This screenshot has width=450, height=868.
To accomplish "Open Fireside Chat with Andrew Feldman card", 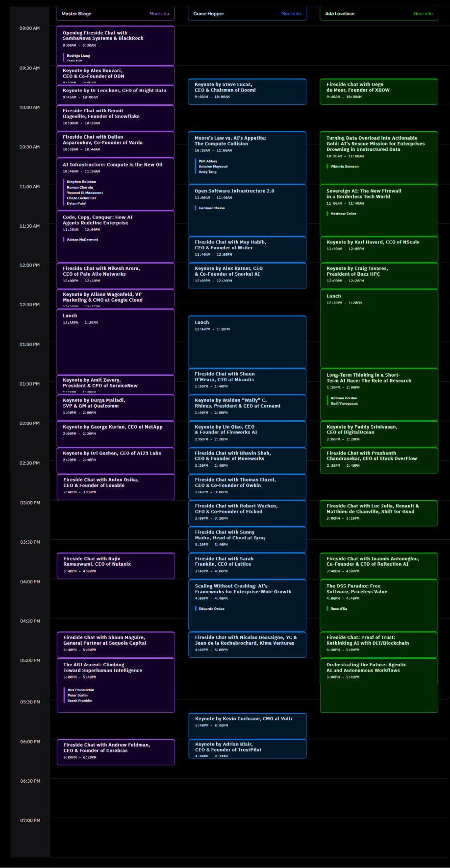I will point(116,752).
